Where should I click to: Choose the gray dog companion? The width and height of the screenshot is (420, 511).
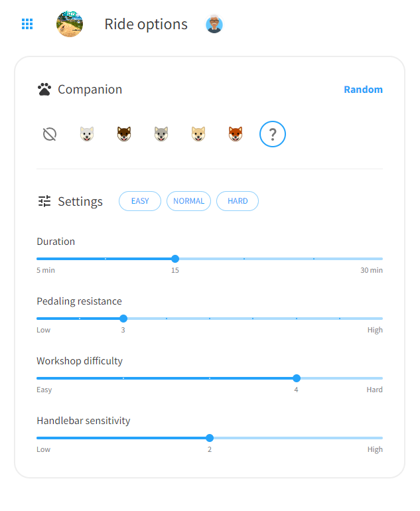pos(161,134)
